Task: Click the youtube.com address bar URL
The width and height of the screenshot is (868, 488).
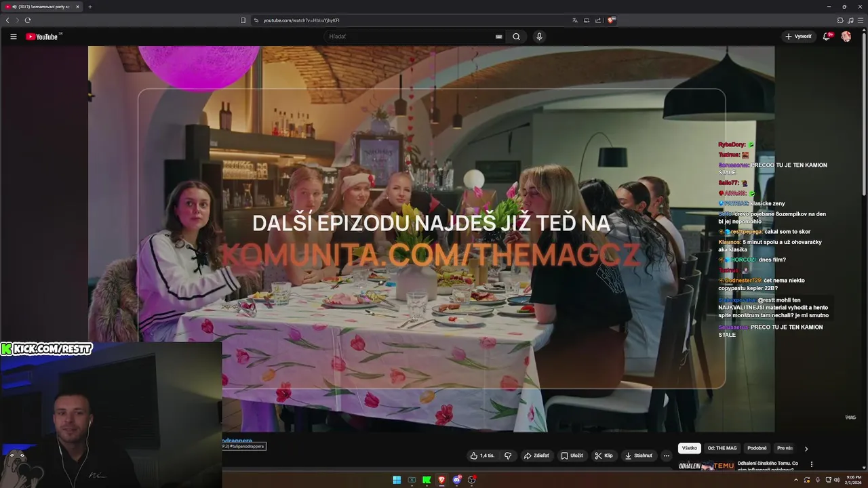Action: click(301, 20)
